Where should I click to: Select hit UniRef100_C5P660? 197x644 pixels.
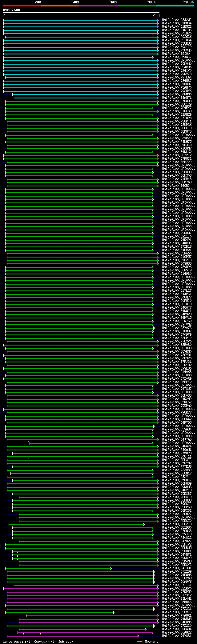[x=177, y=254]
